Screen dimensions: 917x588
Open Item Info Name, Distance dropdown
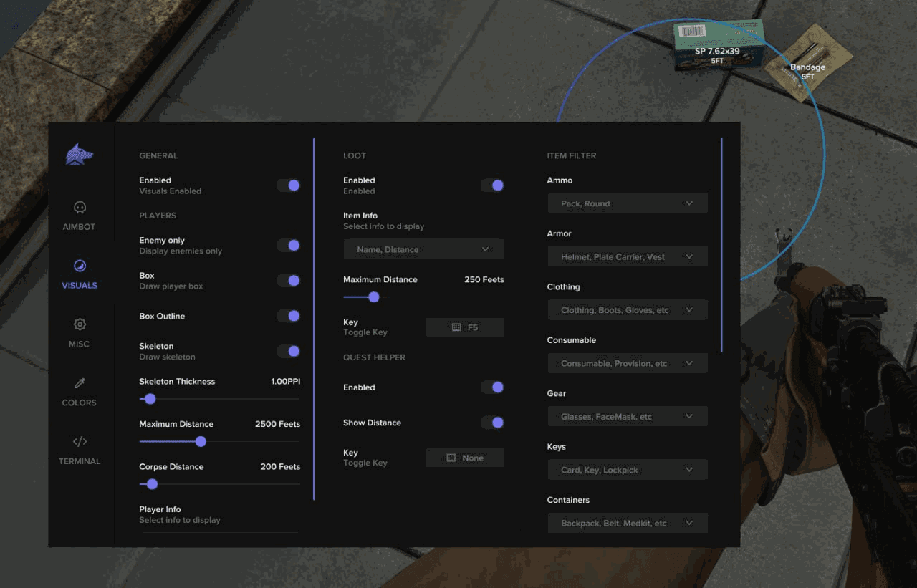point(423,249)
